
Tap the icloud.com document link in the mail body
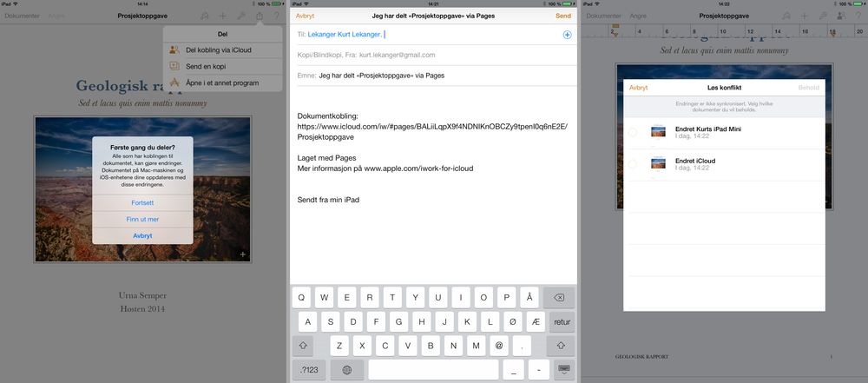[432, 131]
